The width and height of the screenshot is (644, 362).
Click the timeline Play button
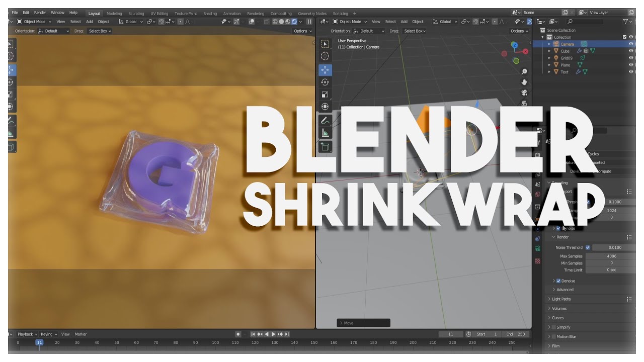[x=273, y=334]
